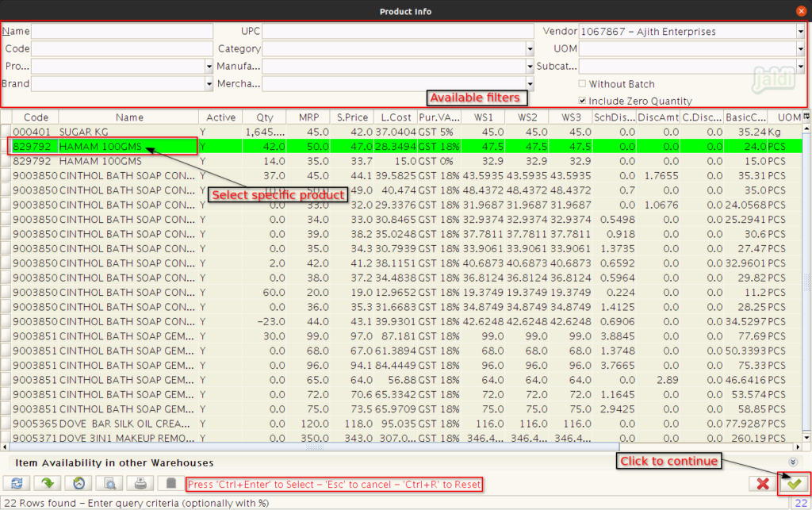
Task: Select DOVE 3IN1 MAKEUP REMO... cell
Action: click(128, 438)
